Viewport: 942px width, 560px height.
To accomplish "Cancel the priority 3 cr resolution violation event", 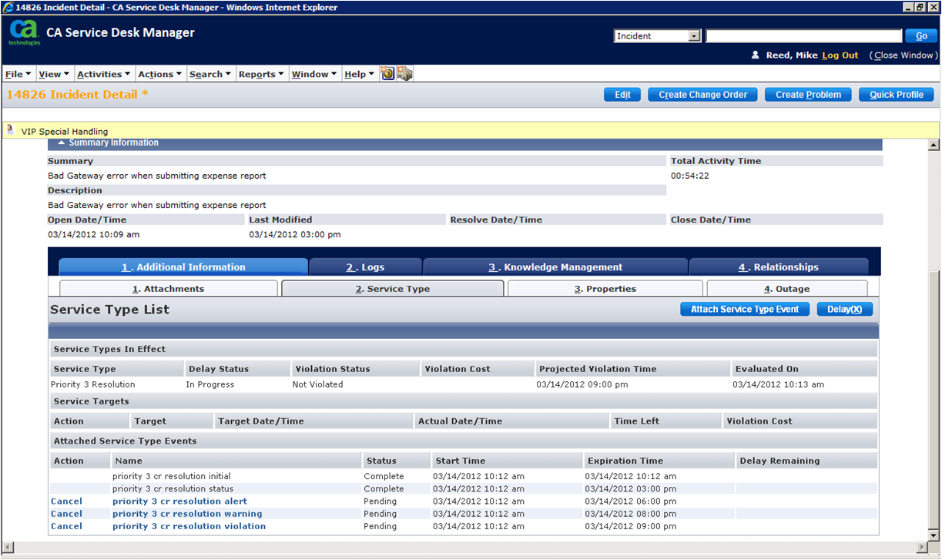I will click(66, 526).
